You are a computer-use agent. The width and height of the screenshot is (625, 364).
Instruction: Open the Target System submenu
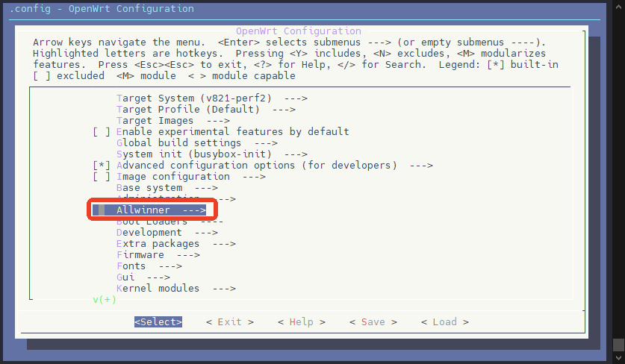211,98
